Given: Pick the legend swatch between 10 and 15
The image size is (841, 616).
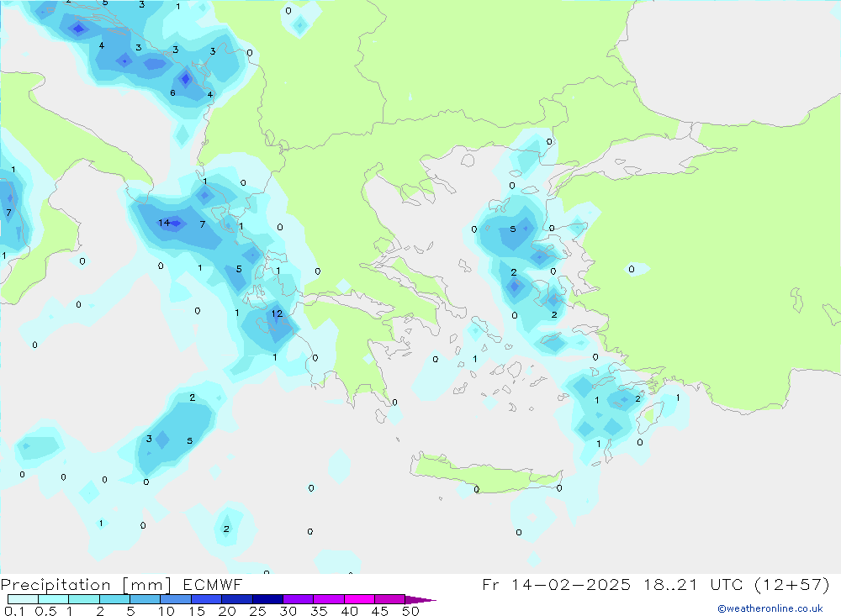Looking at the screenshot, I should (x=176, y=599).
